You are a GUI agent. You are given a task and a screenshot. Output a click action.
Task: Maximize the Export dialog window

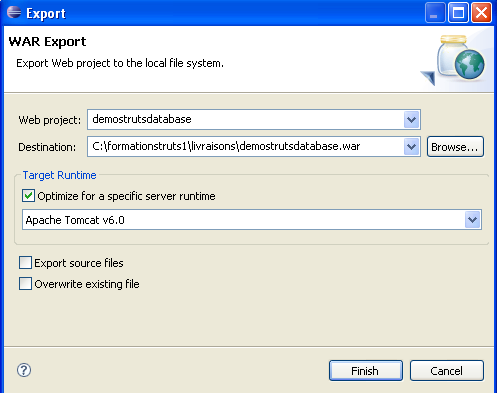[458, 13]
